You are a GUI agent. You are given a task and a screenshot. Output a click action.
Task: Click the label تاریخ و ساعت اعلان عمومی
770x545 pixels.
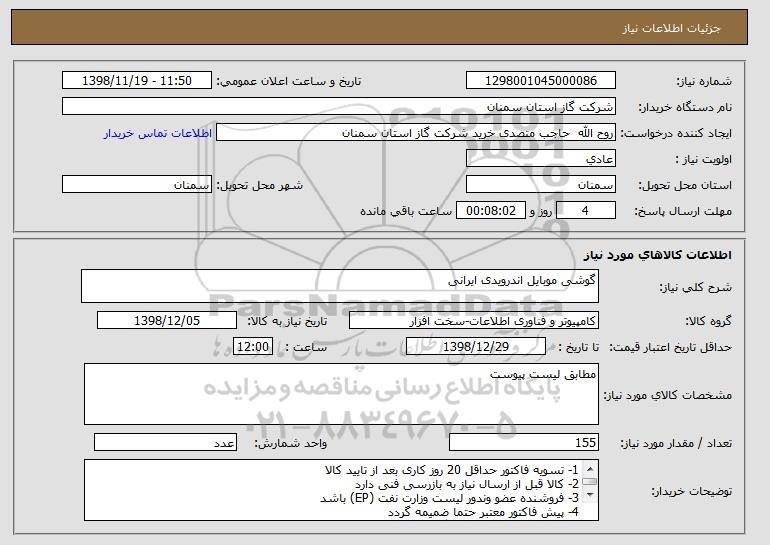[289, 81]
